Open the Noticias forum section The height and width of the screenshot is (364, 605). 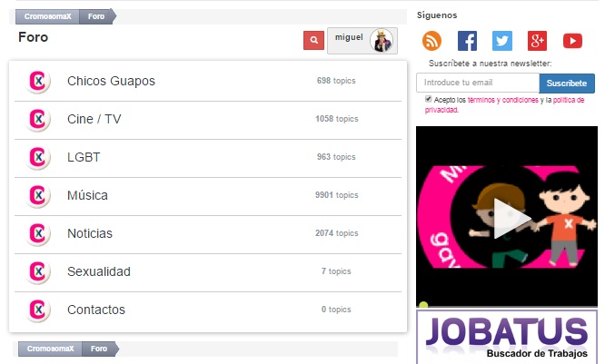pos(90,233)
